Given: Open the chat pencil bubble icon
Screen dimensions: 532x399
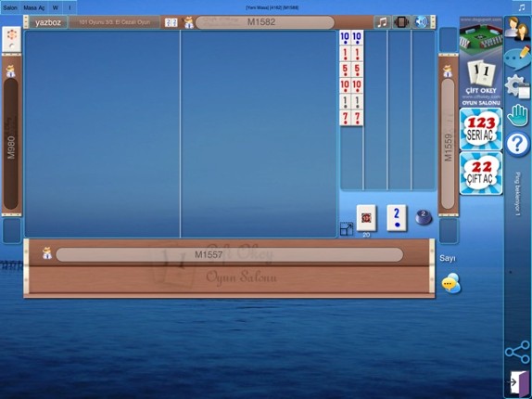Looking at the screenshot, I should [x=517, y=58].
